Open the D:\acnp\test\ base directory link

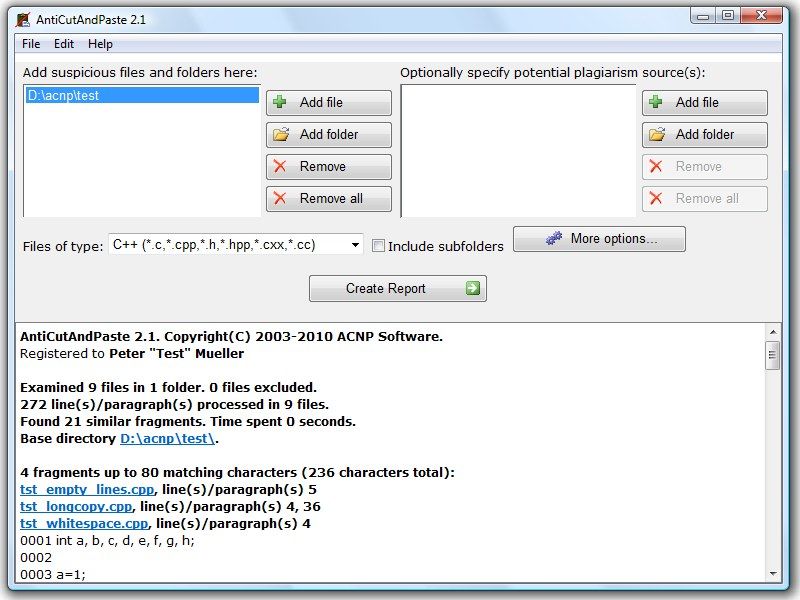(x=167, y=438)
